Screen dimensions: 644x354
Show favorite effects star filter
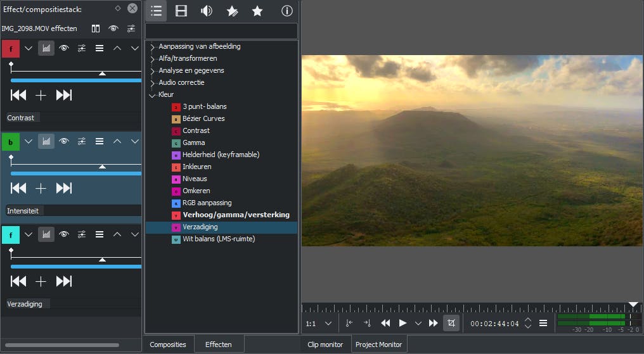pyautogui.click(x=257, y=11)
